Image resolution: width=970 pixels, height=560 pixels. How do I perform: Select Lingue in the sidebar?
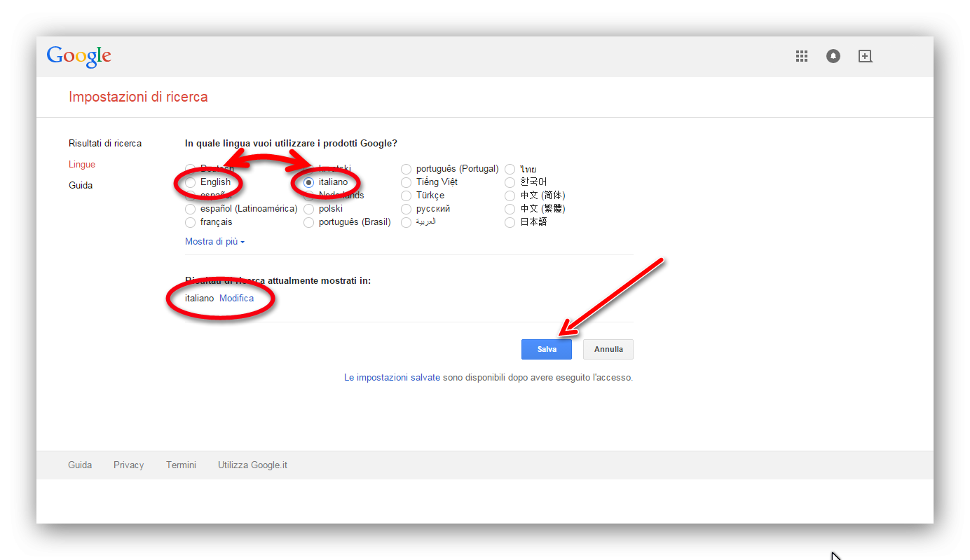coord(82,165)
